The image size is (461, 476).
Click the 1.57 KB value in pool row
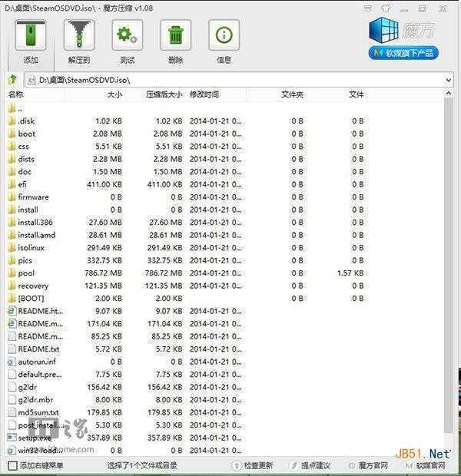pos(350,273)
